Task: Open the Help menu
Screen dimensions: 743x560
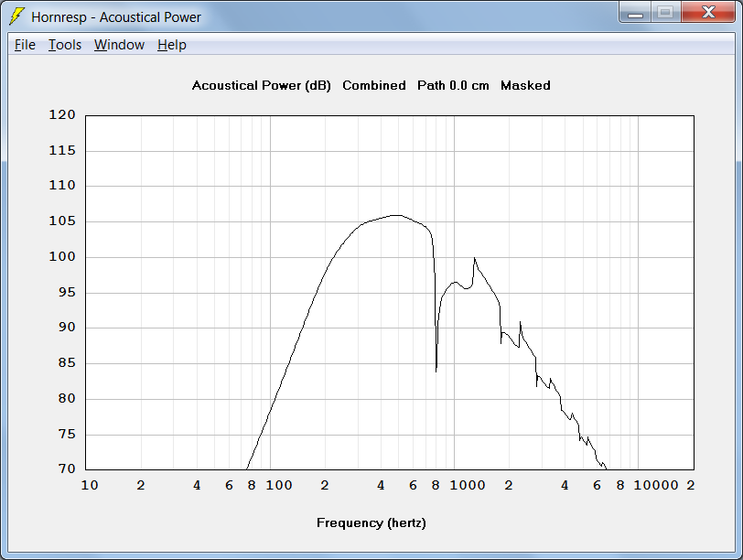Action: [171, 45]
